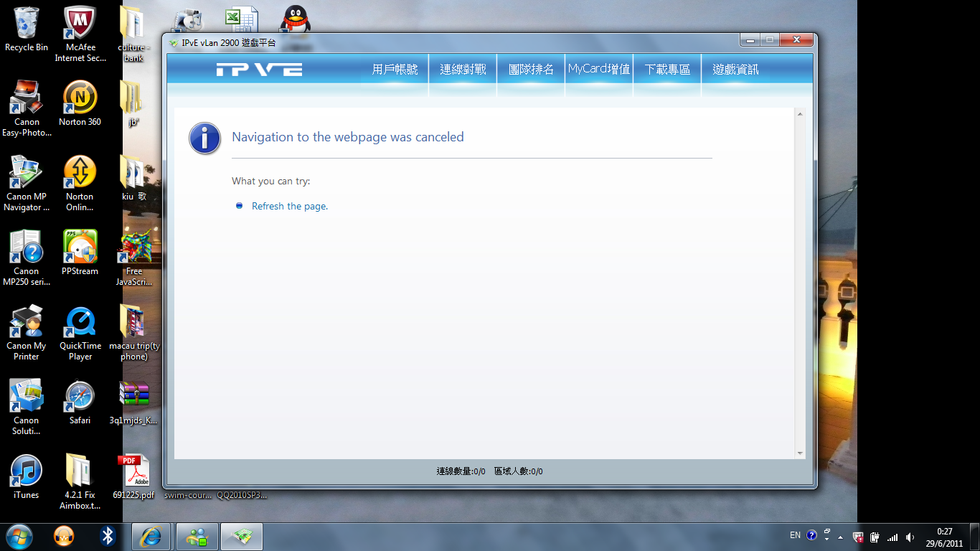The image size is (980, 551).
Task: Click "Navigation to the webpage was canceled" heading
Action: (348, 137)
